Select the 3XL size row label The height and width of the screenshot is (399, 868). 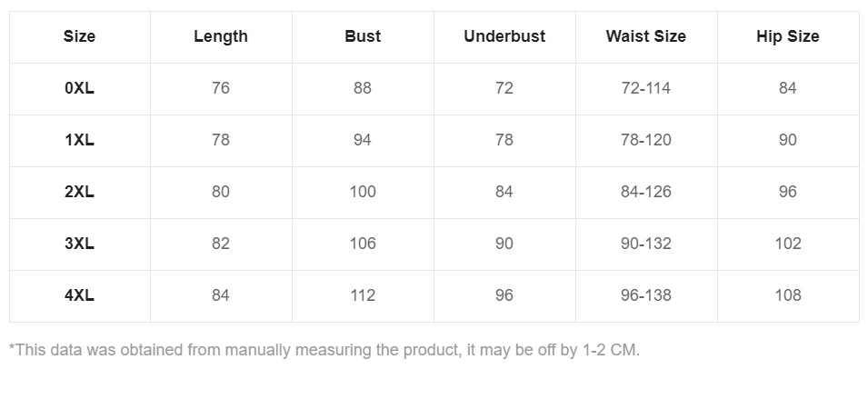(x=79, y=244)
